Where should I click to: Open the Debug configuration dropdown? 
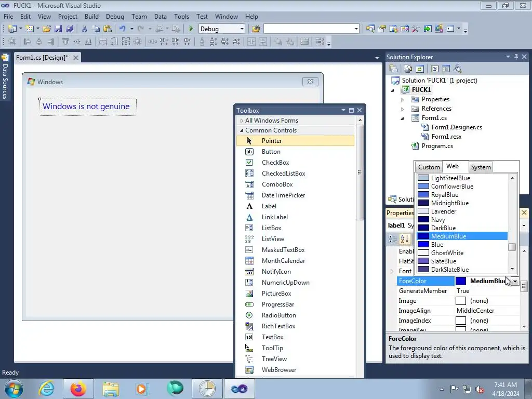(x=242, y=29)
